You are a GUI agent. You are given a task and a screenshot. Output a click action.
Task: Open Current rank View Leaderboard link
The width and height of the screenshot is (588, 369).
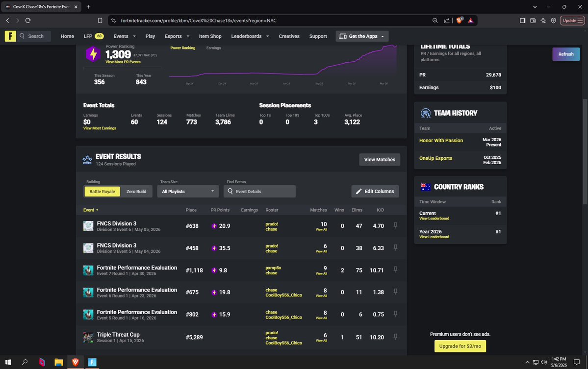[x=434, y=219]
